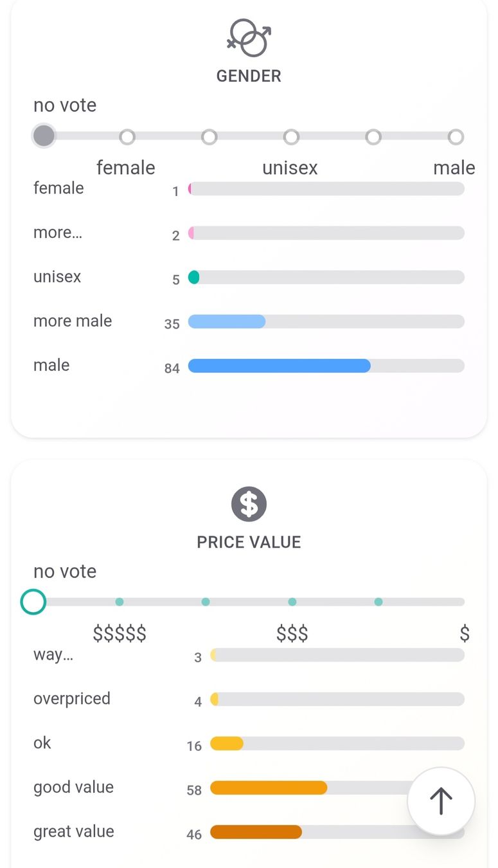Select the male gender vote option
This screenshot has width=498, height=868.
click(456, 137)
